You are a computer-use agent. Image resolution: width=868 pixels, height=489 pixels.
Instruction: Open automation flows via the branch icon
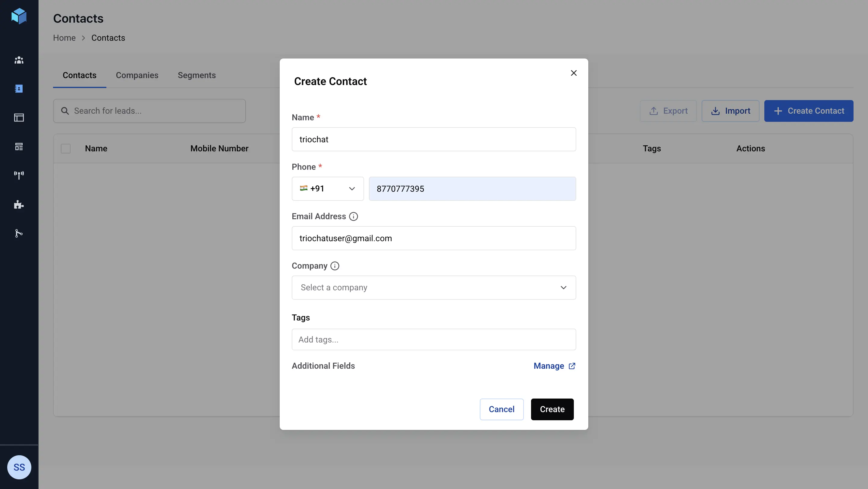[x=19, y=233]
